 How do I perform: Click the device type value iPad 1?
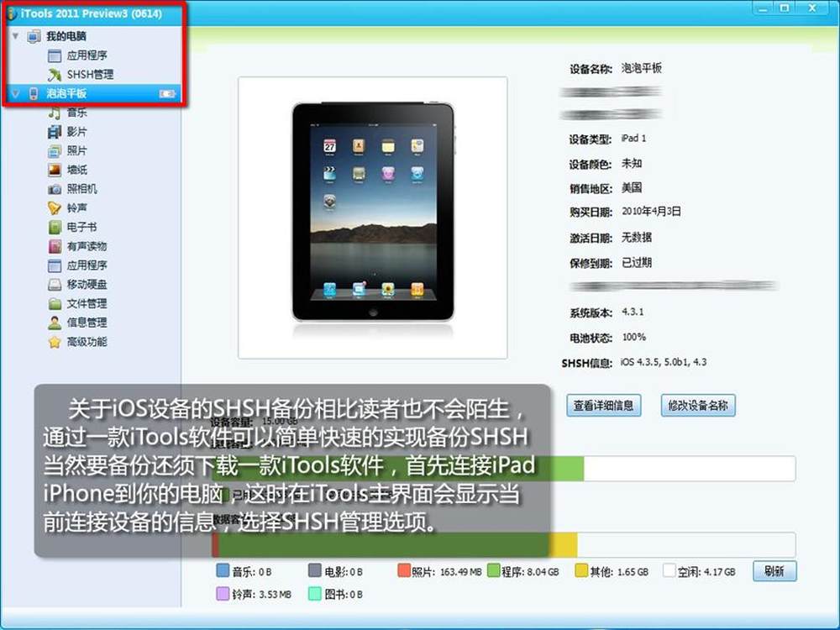point(633,139)
